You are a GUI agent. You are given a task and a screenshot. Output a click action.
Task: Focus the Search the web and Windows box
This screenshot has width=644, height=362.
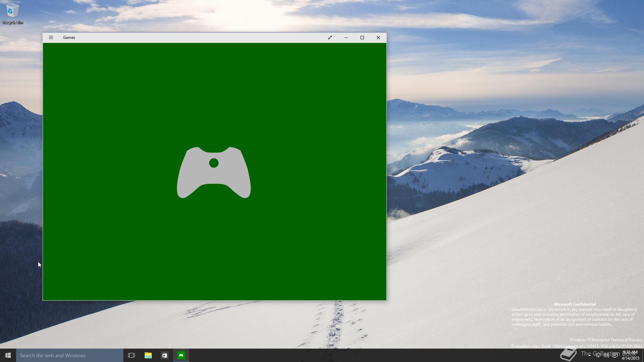[x=70, y=355]
